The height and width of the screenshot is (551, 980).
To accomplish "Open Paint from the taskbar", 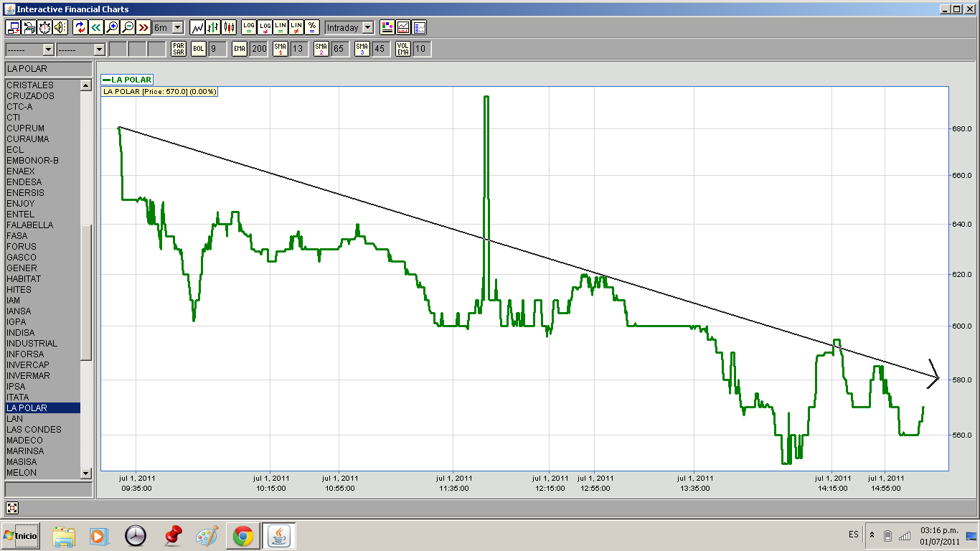I will pyautogui.click(x=207, y=536).
